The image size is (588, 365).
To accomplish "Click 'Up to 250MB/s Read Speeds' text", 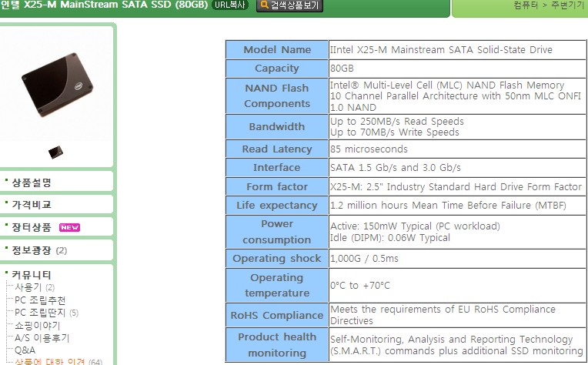I will pos(397,121).
